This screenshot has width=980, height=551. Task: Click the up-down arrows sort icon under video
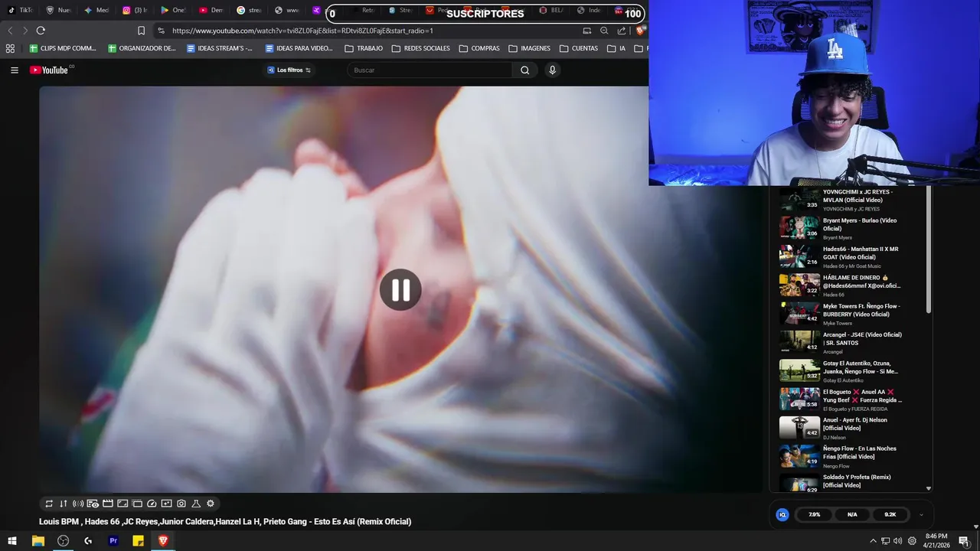64,504
